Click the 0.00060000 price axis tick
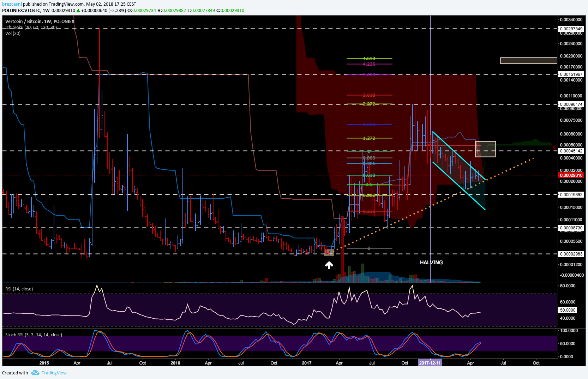588x379 pixels. click(571, 134)
